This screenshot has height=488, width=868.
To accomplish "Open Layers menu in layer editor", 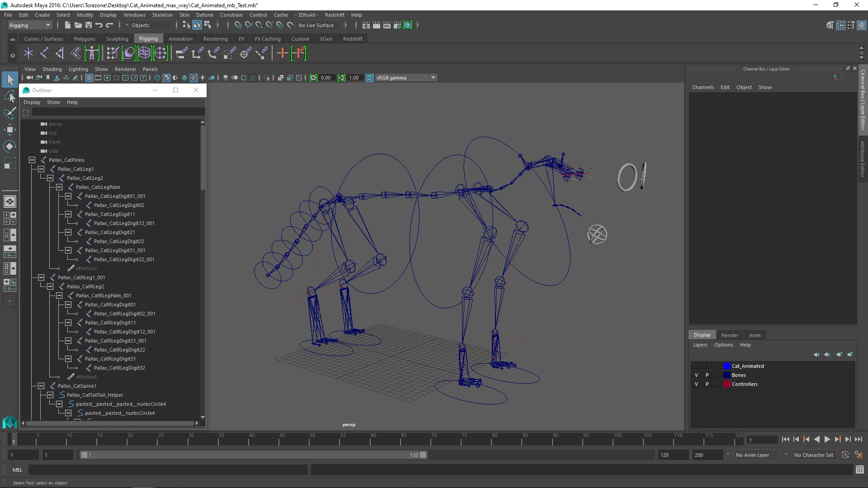I will [700, 345].
